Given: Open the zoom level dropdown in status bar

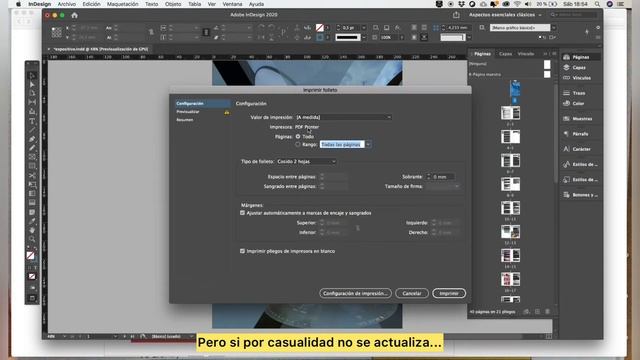Looking at the screenshot, I should click(64, 336).
